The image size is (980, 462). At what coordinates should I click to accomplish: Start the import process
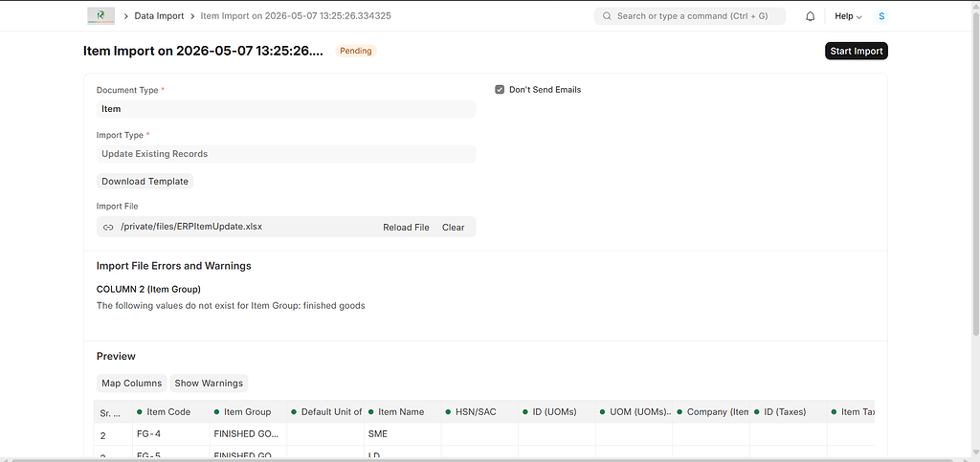857,52
